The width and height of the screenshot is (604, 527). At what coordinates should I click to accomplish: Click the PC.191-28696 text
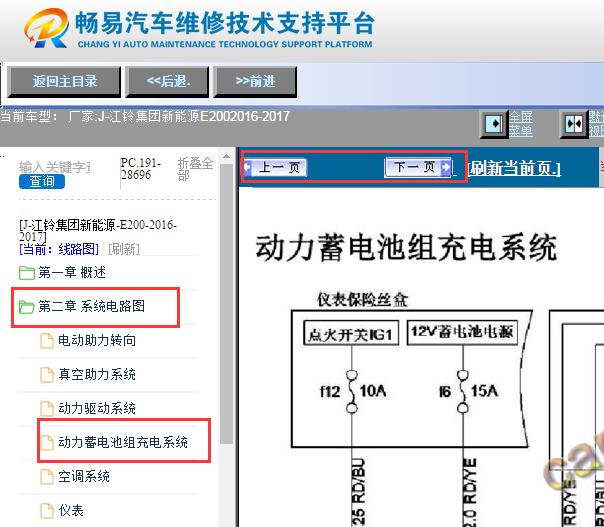point(140,169)
